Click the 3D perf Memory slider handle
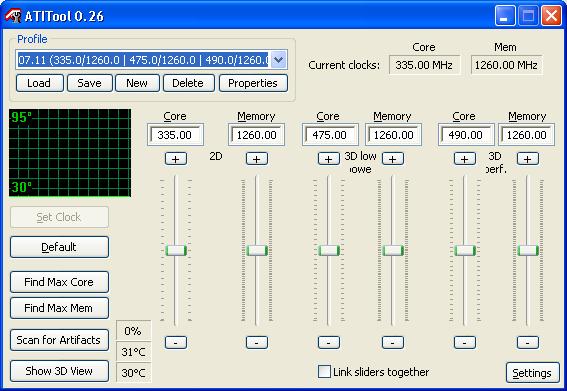Viewport: 567px width, 391px height. (x=528, y=250)
